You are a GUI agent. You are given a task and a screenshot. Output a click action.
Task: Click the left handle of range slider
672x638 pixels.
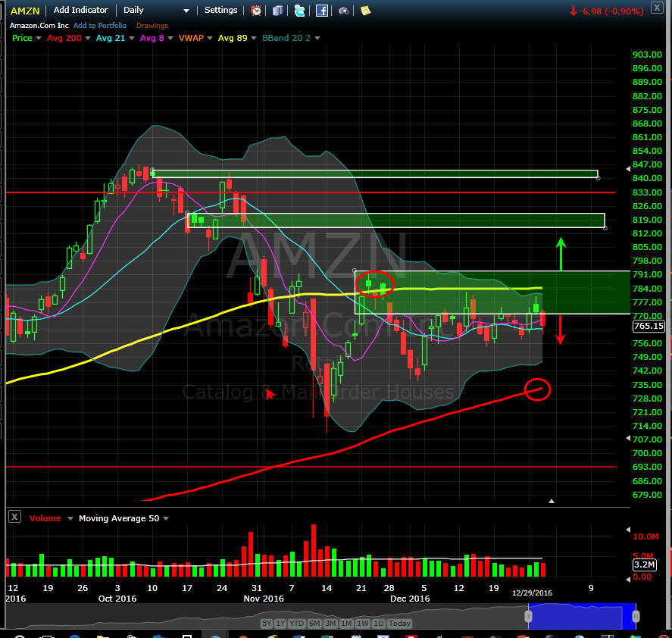528,616
